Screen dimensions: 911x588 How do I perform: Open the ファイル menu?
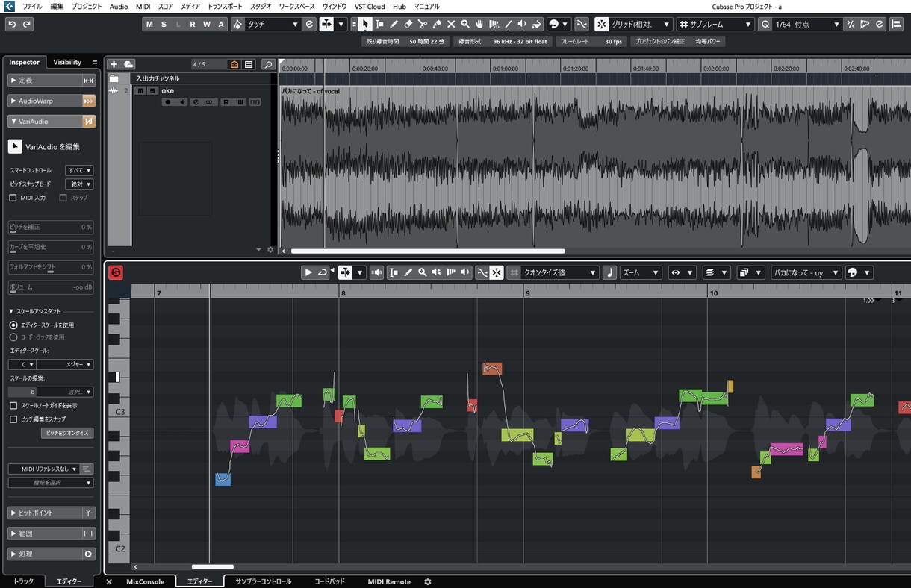pos(32,7)
